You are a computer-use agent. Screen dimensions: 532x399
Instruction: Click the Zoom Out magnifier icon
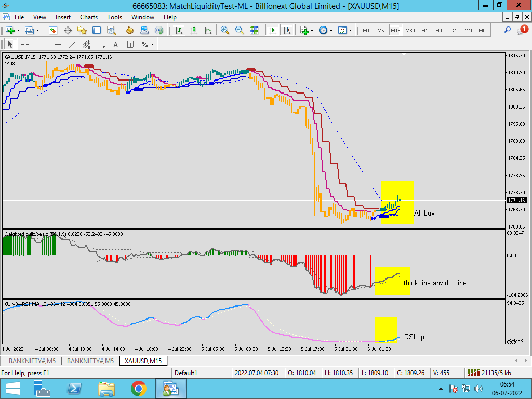(240, 30)
